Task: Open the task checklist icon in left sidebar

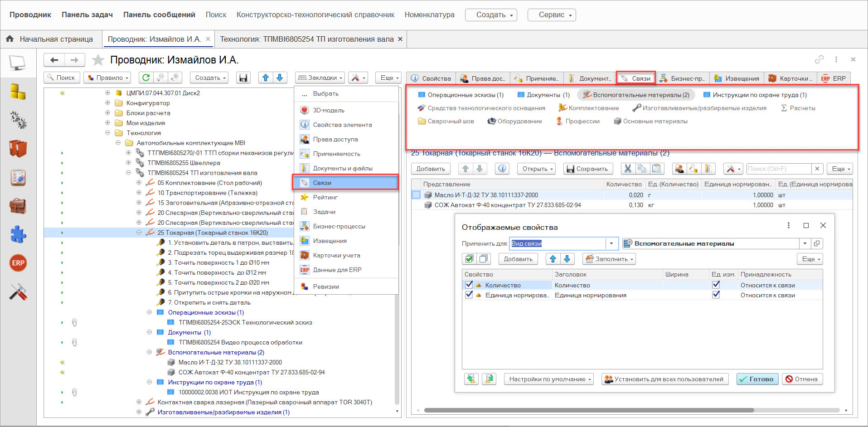Action: pos(18,177)
